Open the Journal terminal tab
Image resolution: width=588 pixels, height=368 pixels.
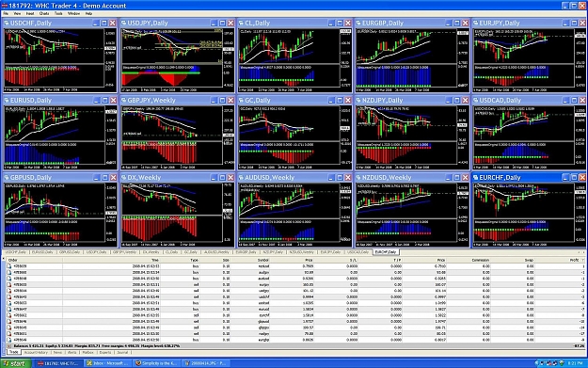[x=122, y=352]
